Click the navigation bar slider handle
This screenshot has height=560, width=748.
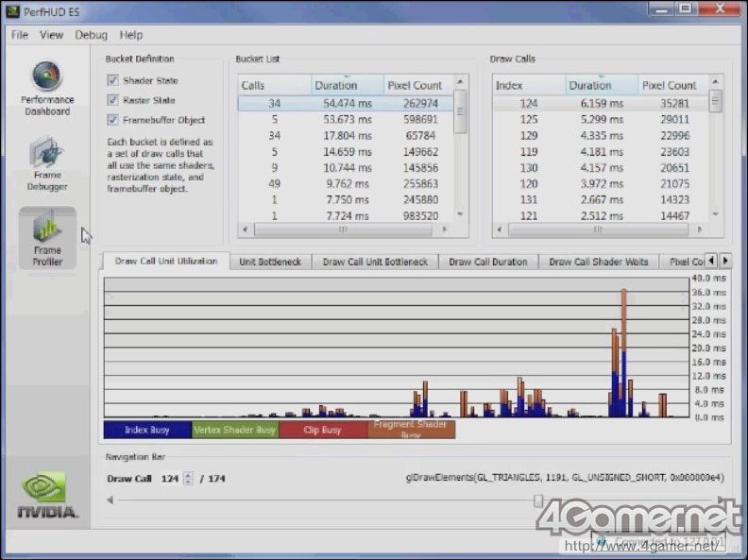(x=538, y=501)
